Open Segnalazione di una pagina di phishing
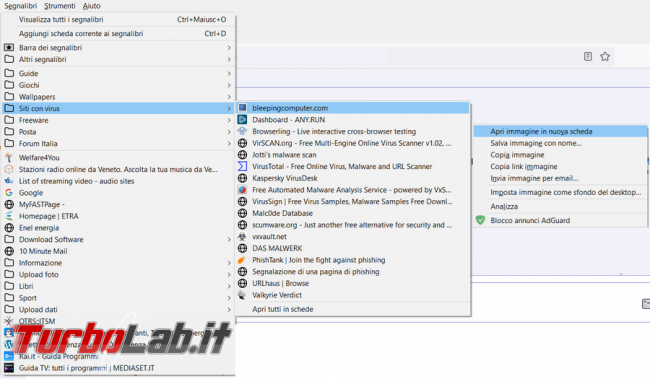 point(353,272)
